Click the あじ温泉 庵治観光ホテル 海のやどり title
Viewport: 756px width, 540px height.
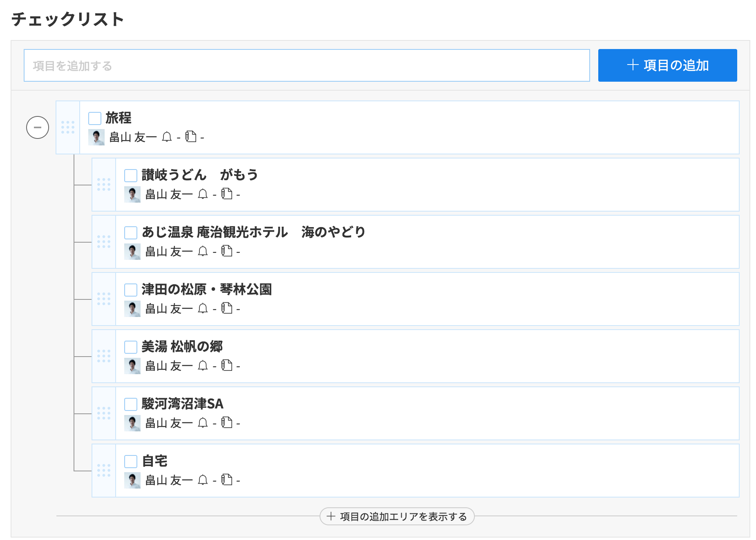(253, 232)
